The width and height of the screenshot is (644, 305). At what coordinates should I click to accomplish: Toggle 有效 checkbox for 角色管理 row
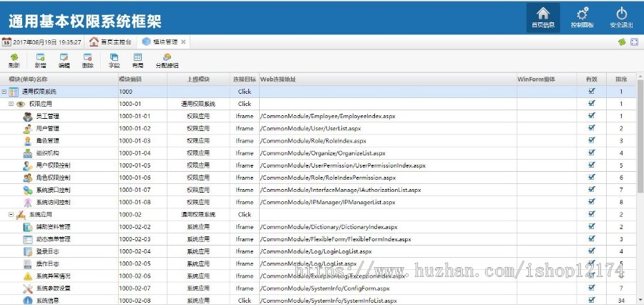592,140
